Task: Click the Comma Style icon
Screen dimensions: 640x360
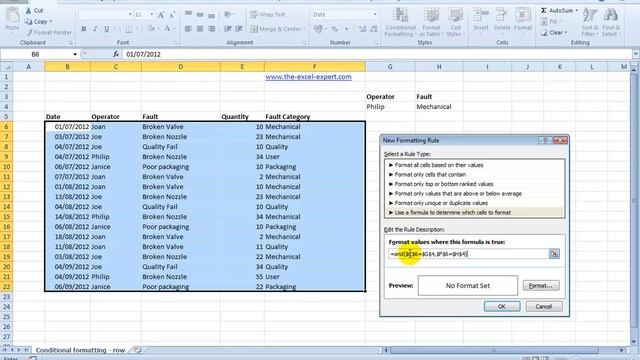Action: point(347,29)
